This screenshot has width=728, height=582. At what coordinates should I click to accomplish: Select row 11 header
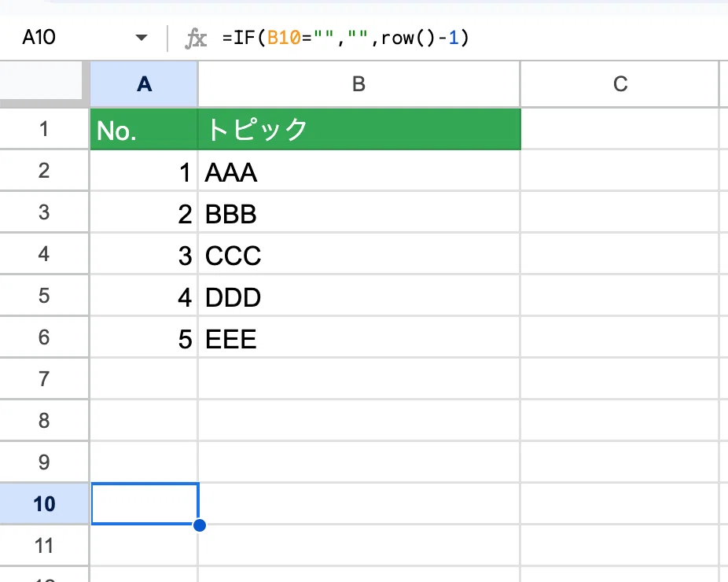(44, 545)
